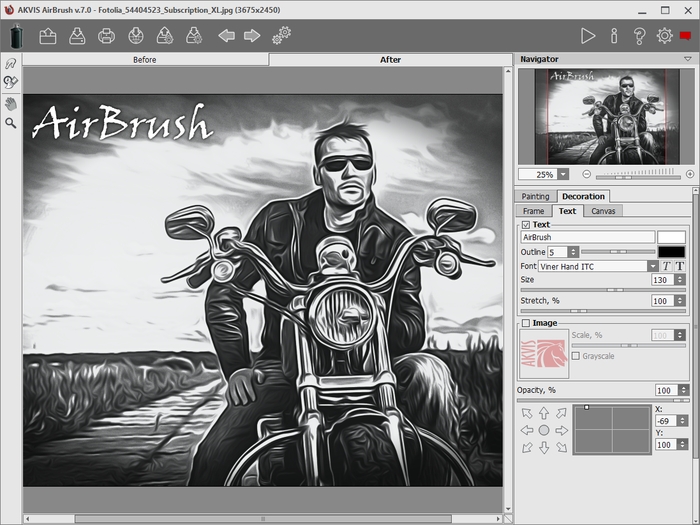Click the text position grid area
Viewport: 700px width, 525px height.
pos(612,430)
